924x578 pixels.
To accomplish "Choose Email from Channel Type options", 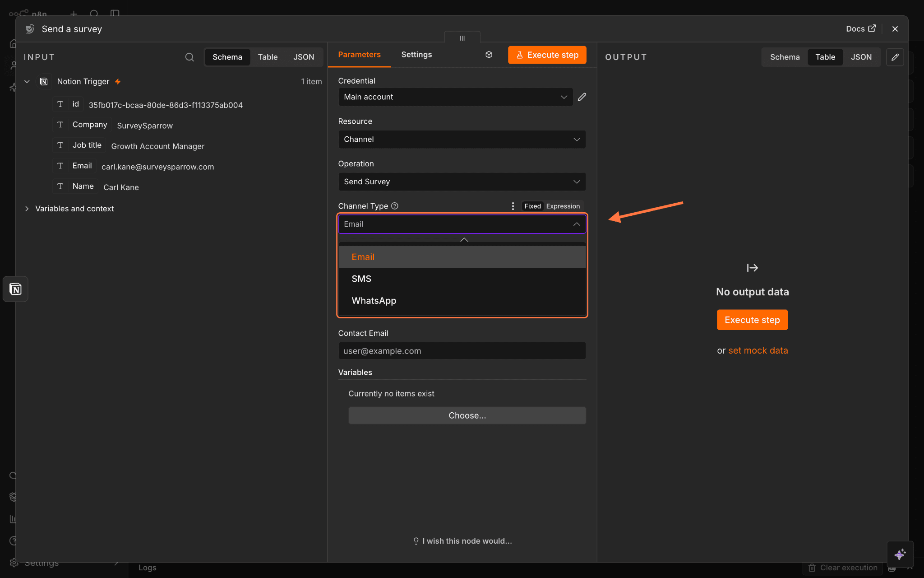I will click(x=462, y=257).
